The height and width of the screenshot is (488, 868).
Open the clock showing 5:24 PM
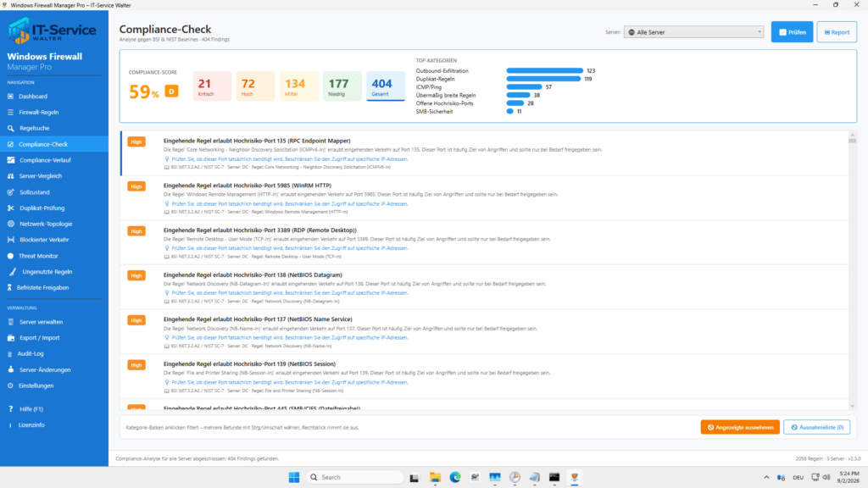[849, 477]
